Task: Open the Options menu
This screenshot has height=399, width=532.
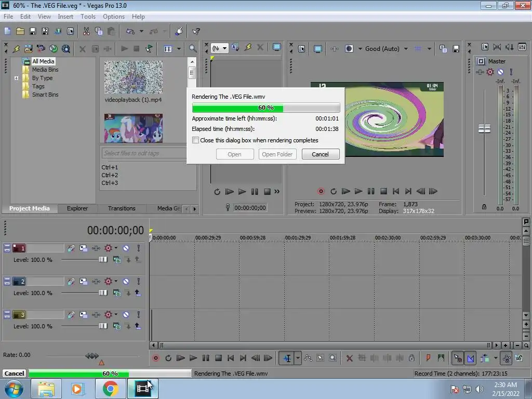Action: coord(114,16)
